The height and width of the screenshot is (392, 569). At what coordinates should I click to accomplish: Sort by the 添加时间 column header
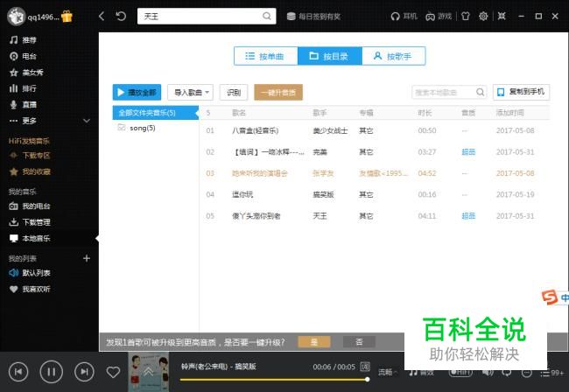pyautogui.click(x=509, y=113)
